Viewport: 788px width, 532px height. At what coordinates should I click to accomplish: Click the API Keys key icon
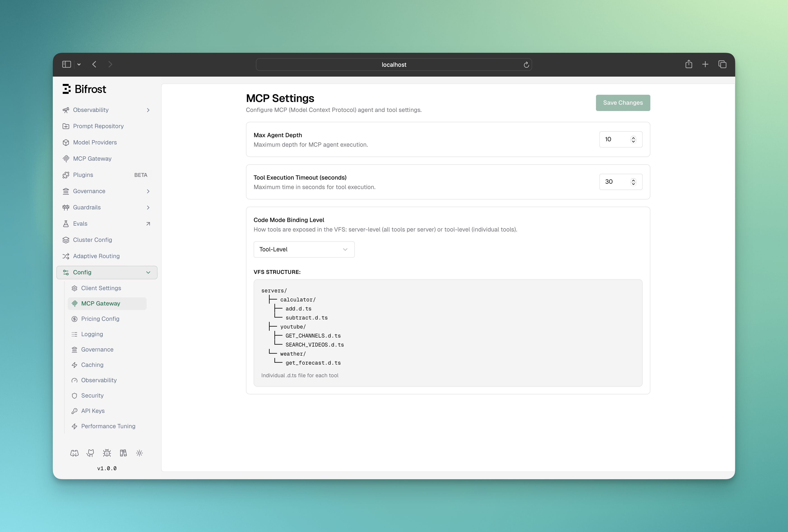point(75,411)
